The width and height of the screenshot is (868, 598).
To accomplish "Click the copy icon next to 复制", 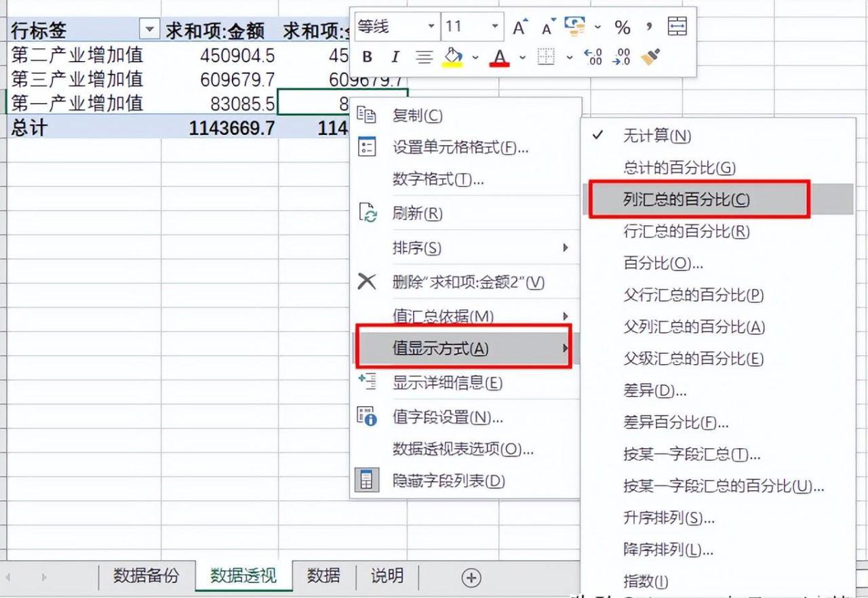I will point(367,115).
